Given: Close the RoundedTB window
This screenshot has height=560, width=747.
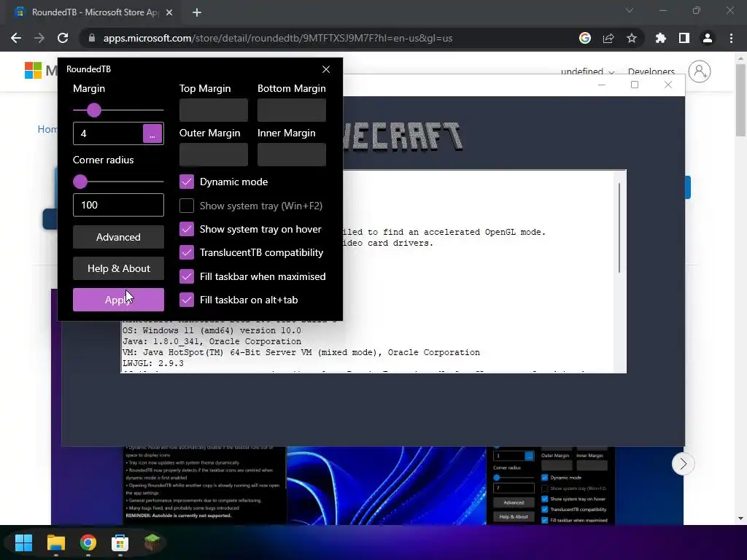Looking at the screenshot, I should pos(326,69).
